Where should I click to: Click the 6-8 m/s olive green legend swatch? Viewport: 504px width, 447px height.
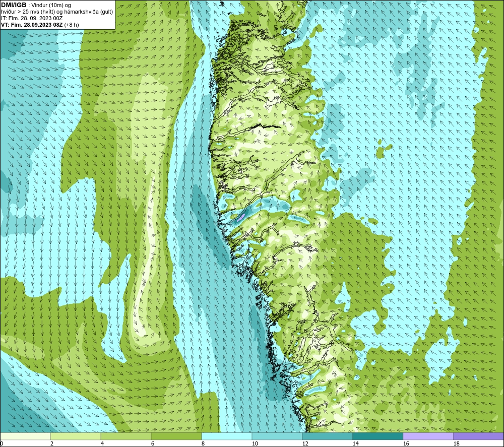pos(176,436)
